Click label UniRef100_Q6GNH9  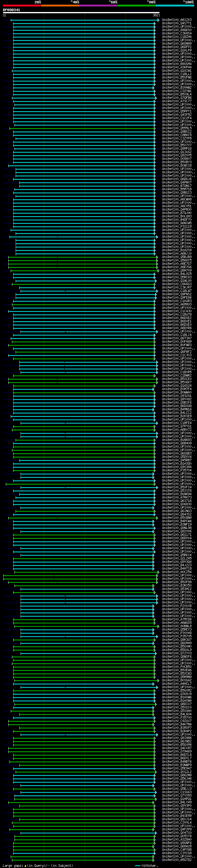point(177,43)
